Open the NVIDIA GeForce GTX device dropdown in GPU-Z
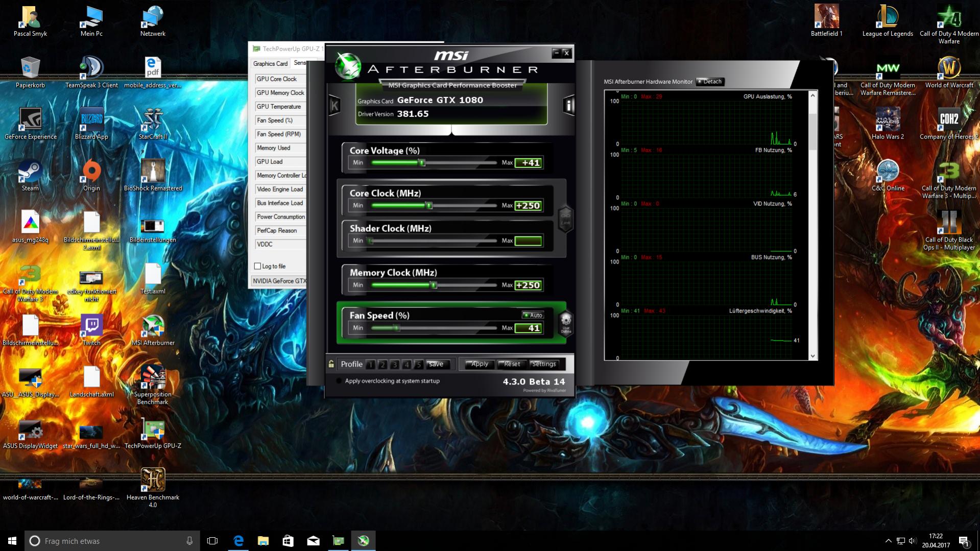 [279, 281]
